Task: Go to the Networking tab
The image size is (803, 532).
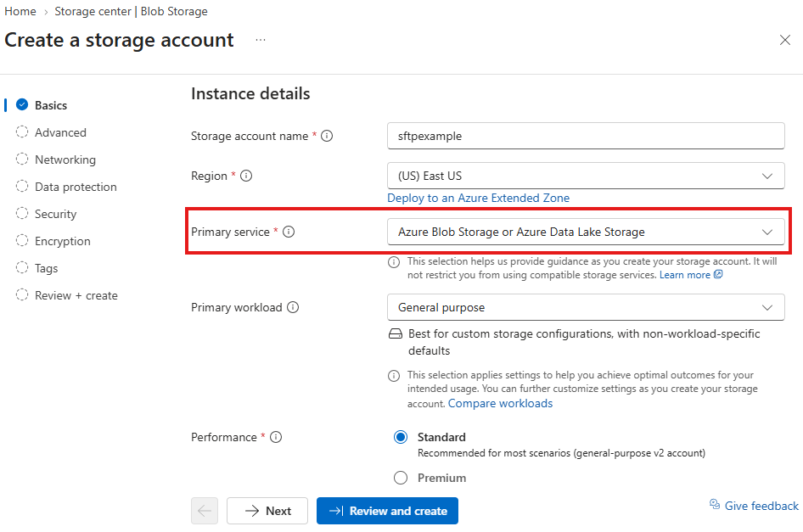Action: [x=65, y=160]
